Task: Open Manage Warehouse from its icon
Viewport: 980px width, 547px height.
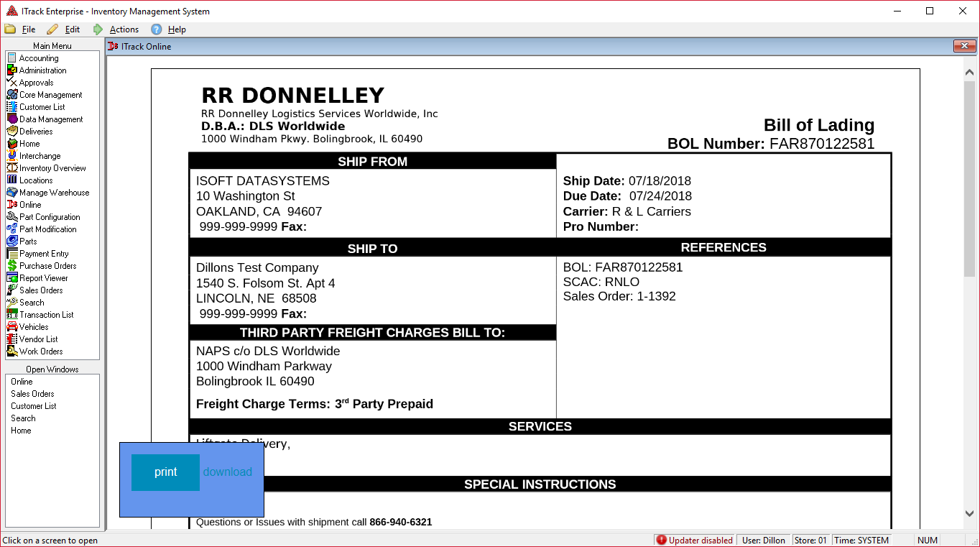Action: (11, 193)
